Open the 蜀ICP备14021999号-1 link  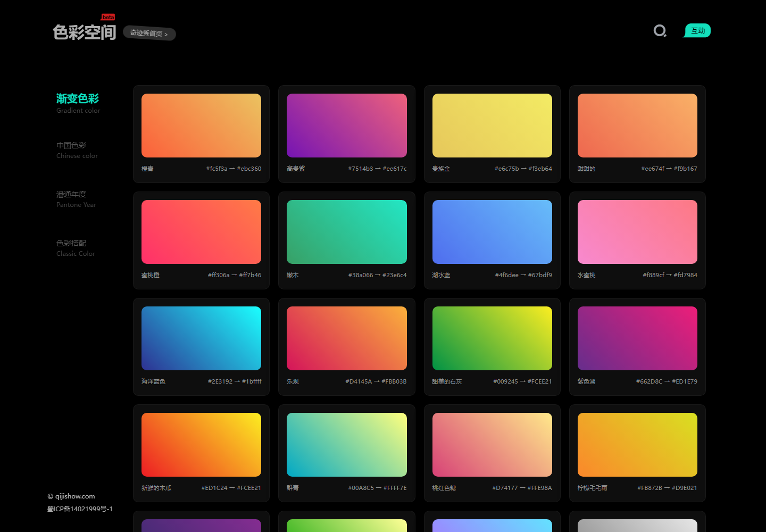pyautogui.click(x=80, y=509)
